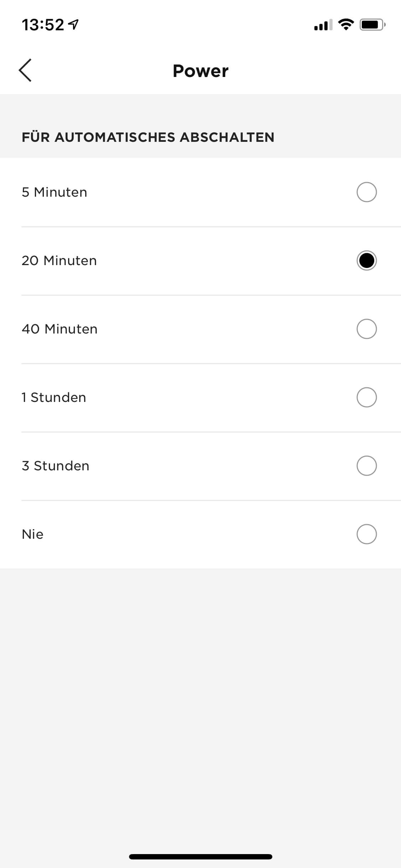Tap the "Nie" text label
The image size is (401, 868).
[x=32, y=534]
